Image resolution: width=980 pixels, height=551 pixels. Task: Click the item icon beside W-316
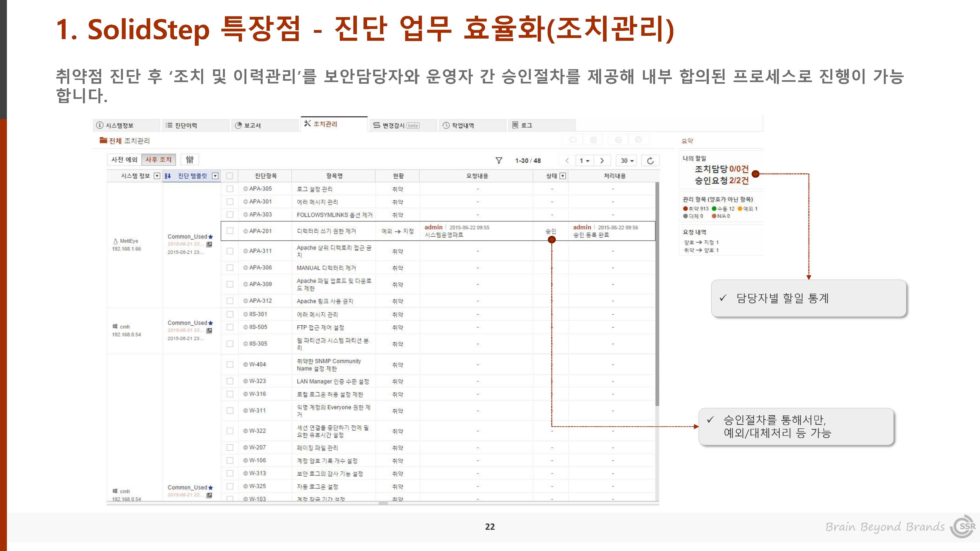245,394
